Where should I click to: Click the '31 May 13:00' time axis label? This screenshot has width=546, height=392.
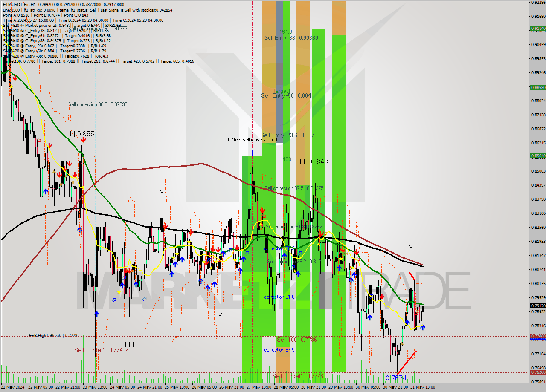pos(424,387)
